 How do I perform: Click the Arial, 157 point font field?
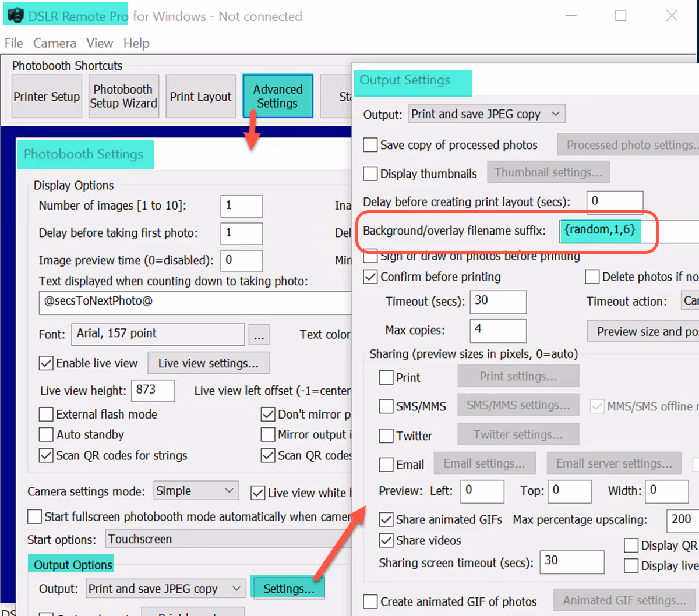click(158, 334)
